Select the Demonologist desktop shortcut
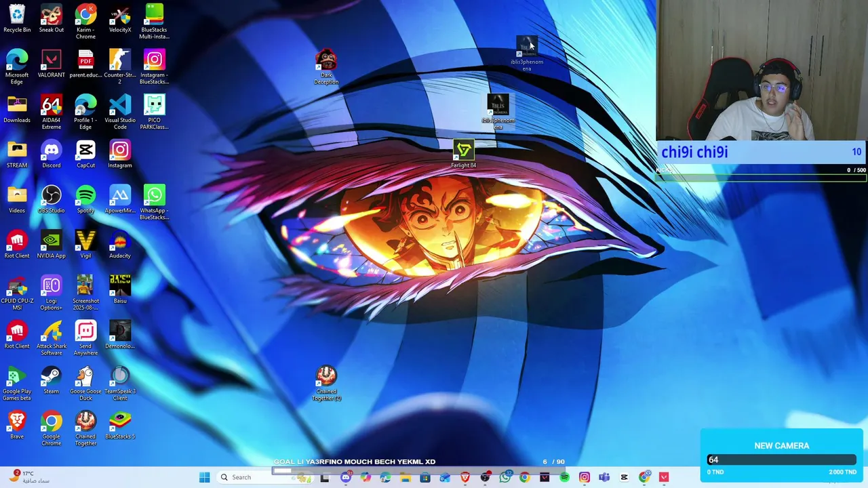Screen dimensions: 868x488 [120, 335]
